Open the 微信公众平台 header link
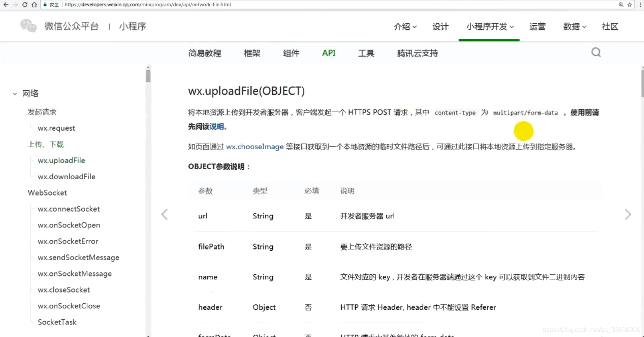Viewport: 644px width, 337px height. [x=71, y=26]
